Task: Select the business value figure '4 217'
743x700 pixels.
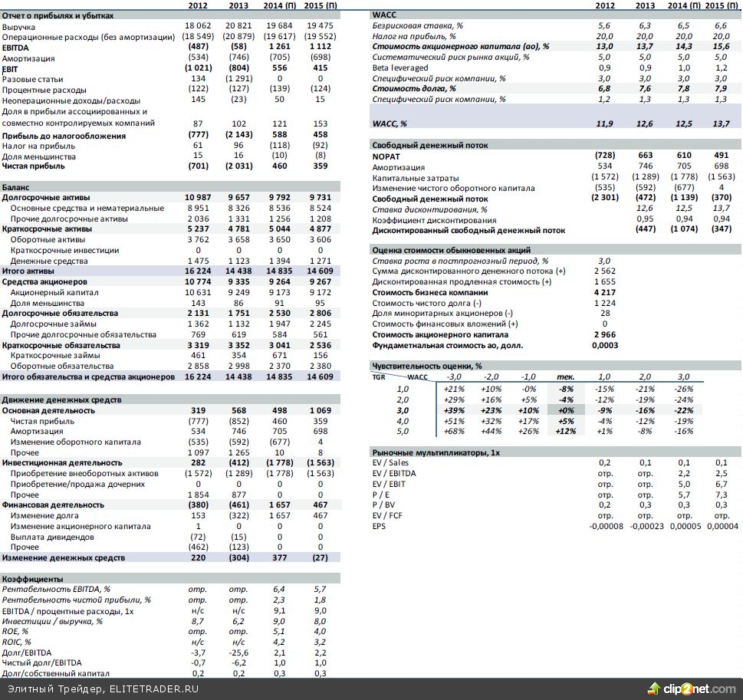Action: click(x=605, y=292)
